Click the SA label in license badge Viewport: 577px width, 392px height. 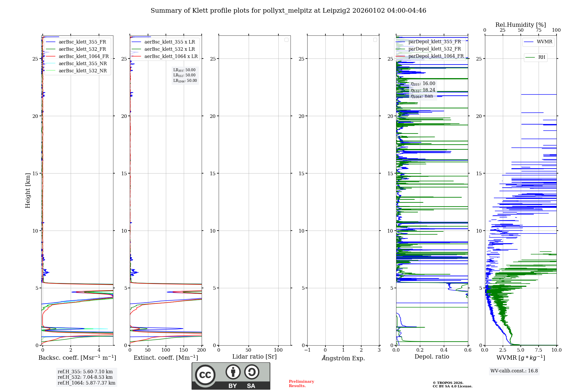pyautogui.click(x=251, y=386)
